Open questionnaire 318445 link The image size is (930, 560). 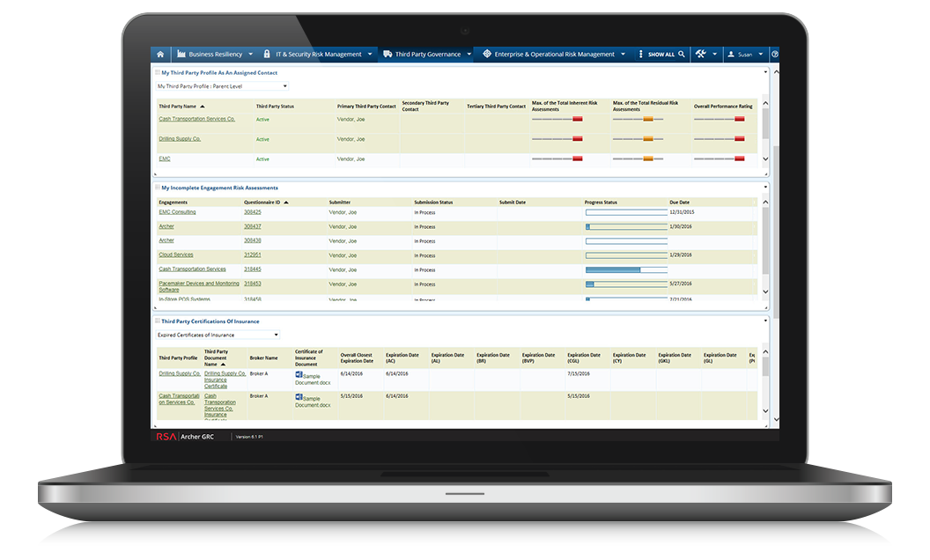tap(253, 269)
